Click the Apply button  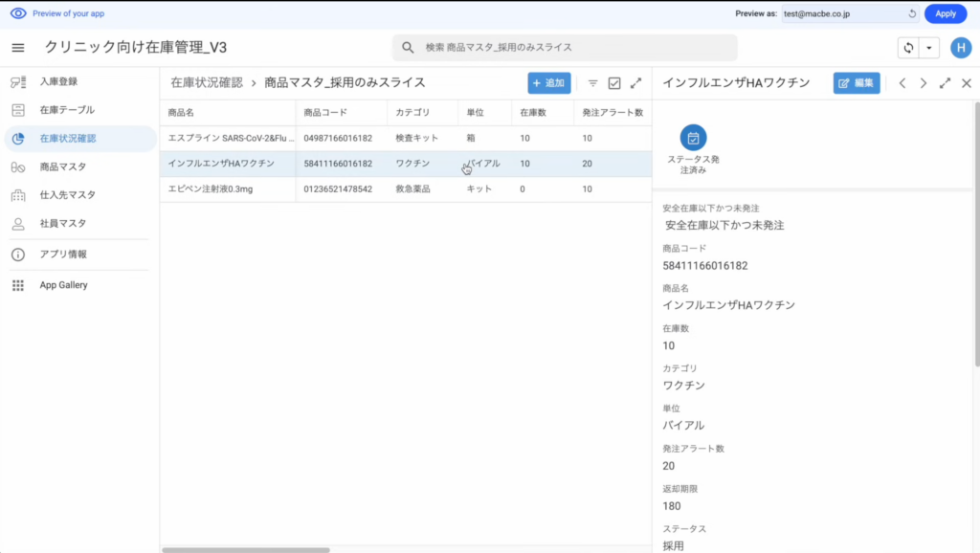[x=945, y=13]
